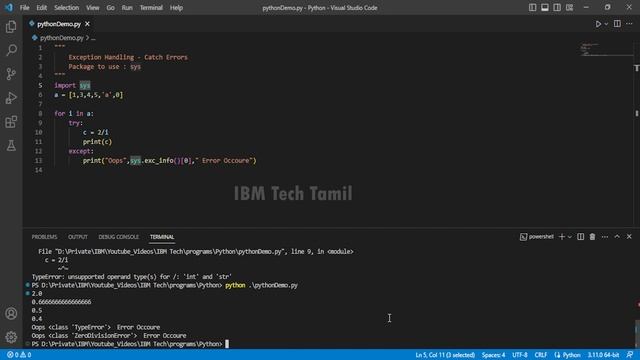This screenshot has height=360, width=640.
Task: Click python .\pythonDemo.py command in terminal
Action: pos(261,285)
